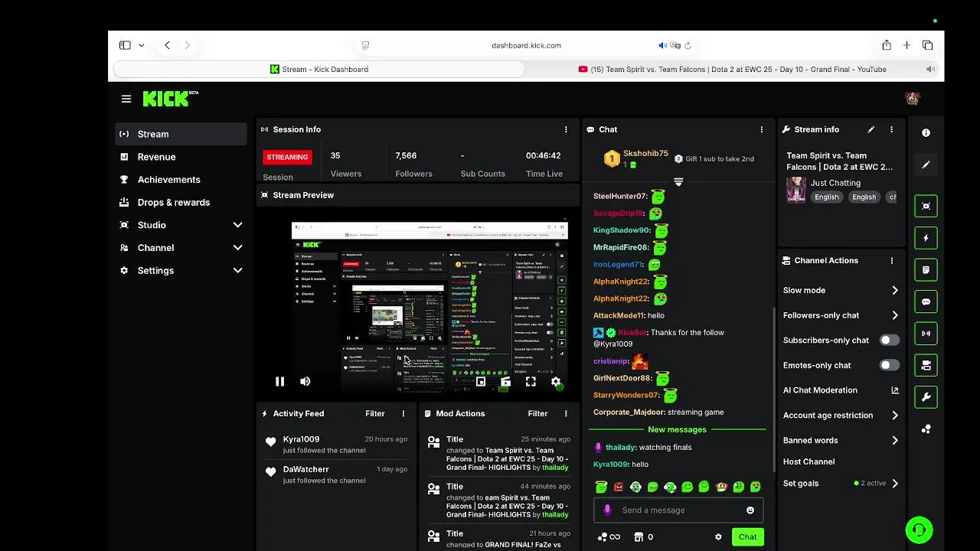Screen dimensions: 980x551
Task: Open the green support headset chat
Action: 919,530
